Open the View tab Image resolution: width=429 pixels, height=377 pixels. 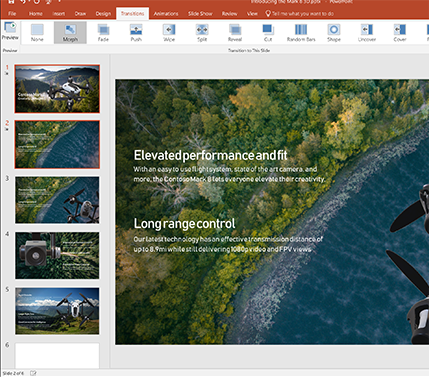[252, 14]
